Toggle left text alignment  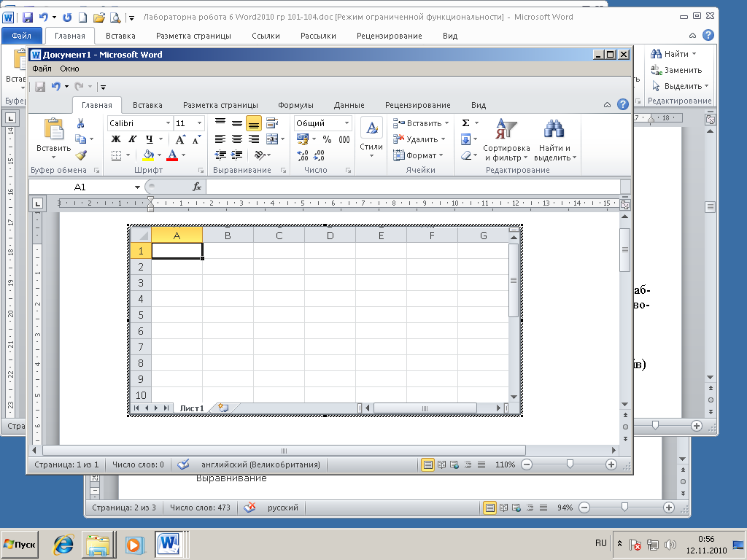220,139
